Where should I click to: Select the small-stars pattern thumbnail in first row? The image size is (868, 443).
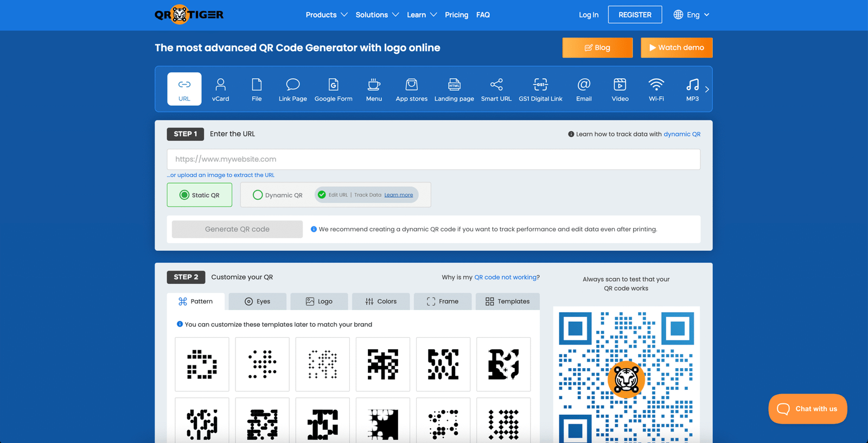coord(322,364)
